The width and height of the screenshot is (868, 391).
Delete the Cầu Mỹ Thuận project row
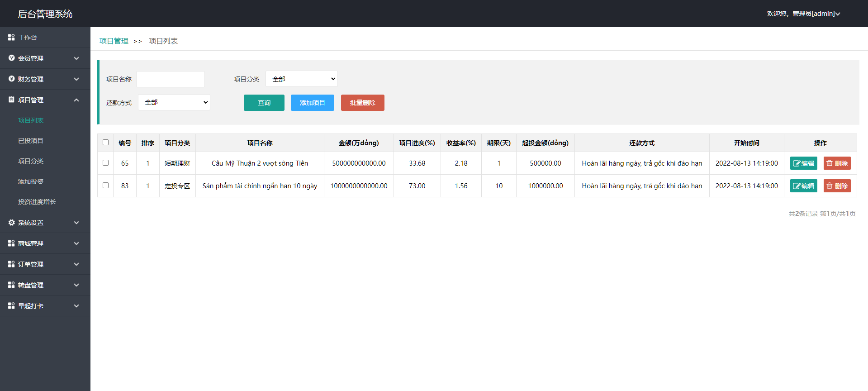pyautogui.click(x=837, y=163)
